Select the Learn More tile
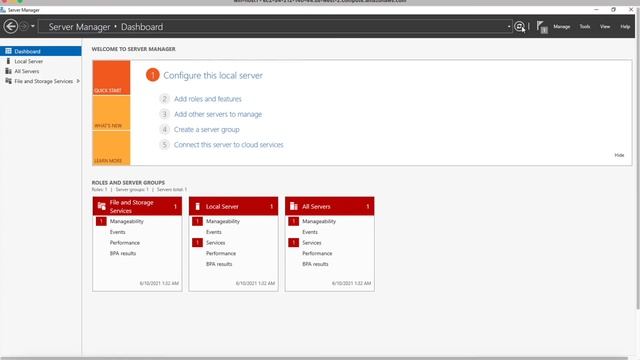Image resolution: width=640 pixels, height=360 pixels. click(111, 148)
